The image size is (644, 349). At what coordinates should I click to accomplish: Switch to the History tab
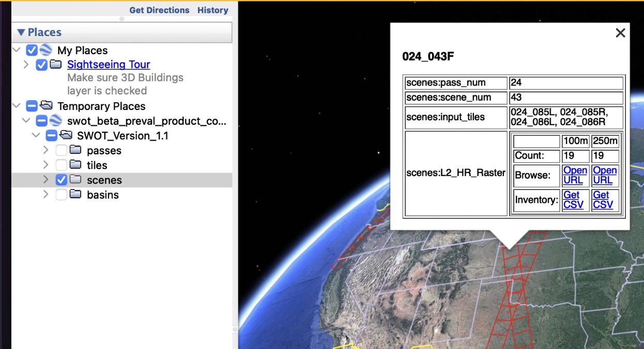tap(212, 10)
